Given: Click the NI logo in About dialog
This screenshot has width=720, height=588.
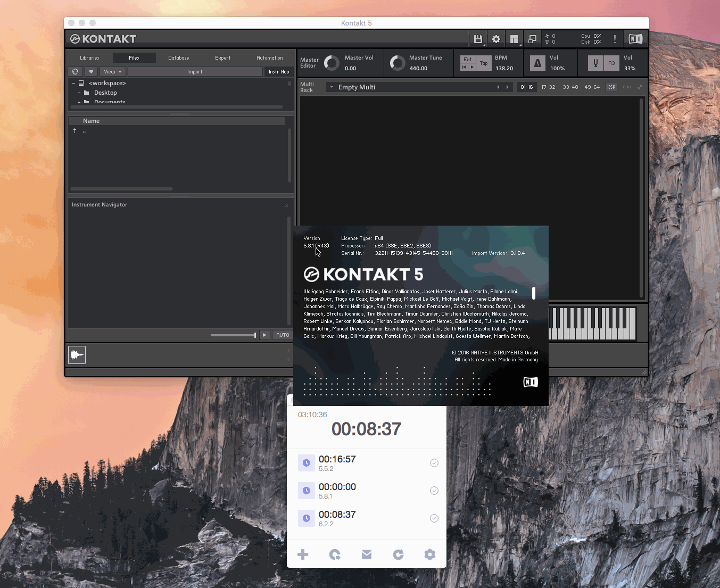Looking at the screenshot, I should click(x=531, y=382).
